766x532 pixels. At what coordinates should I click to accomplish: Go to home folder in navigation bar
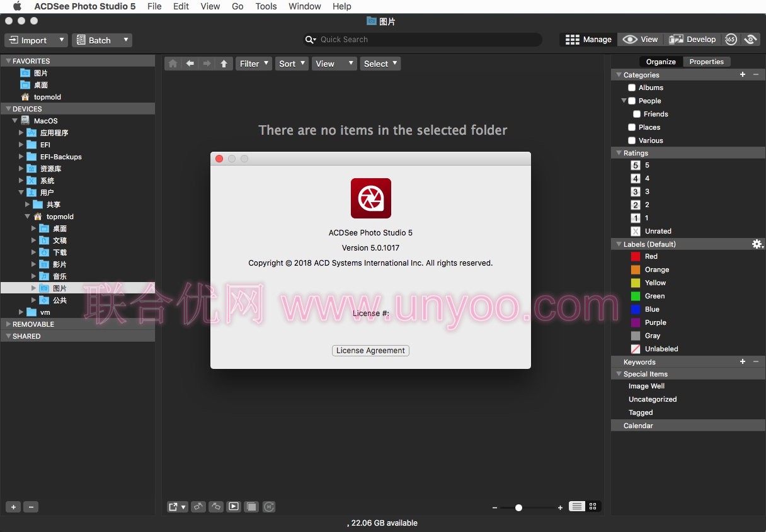(x=173, y=64)
